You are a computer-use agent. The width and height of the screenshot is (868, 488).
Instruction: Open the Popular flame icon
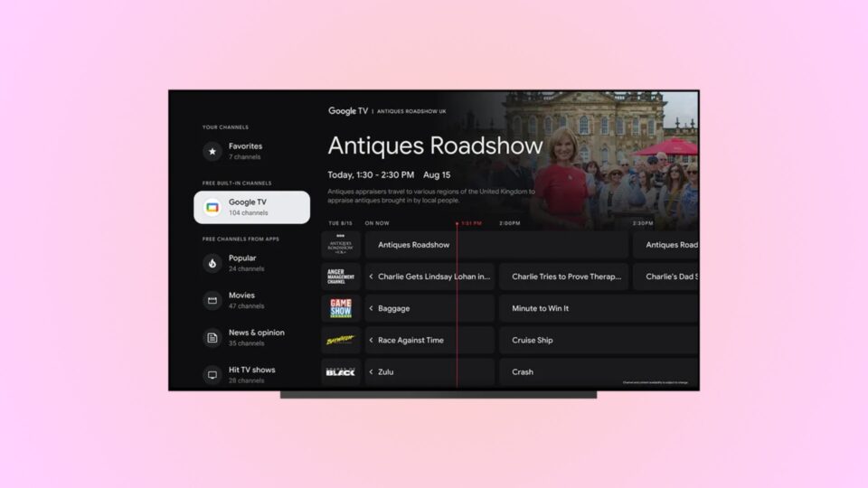[212, 263]
